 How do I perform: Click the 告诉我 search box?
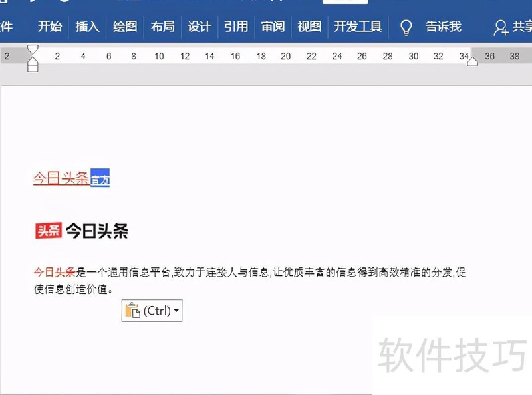[443, 27]
